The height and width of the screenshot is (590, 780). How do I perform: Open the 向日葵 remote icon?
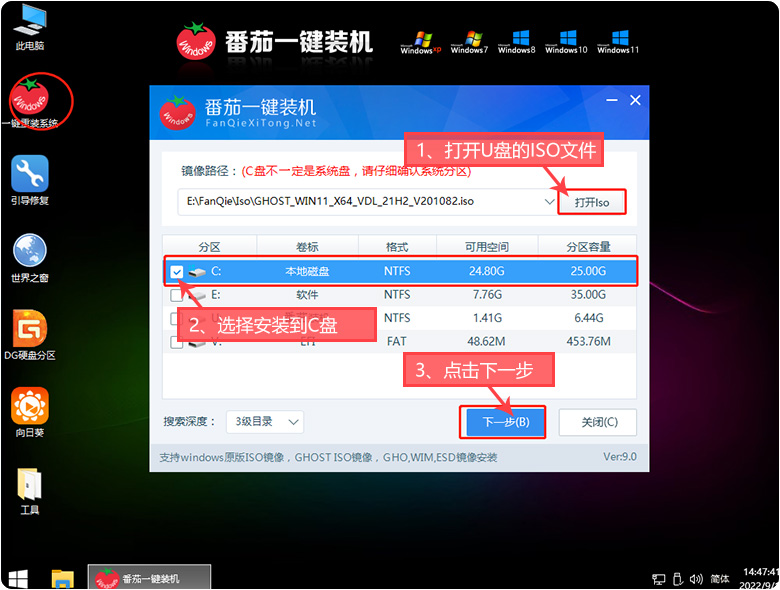[30, 412]
